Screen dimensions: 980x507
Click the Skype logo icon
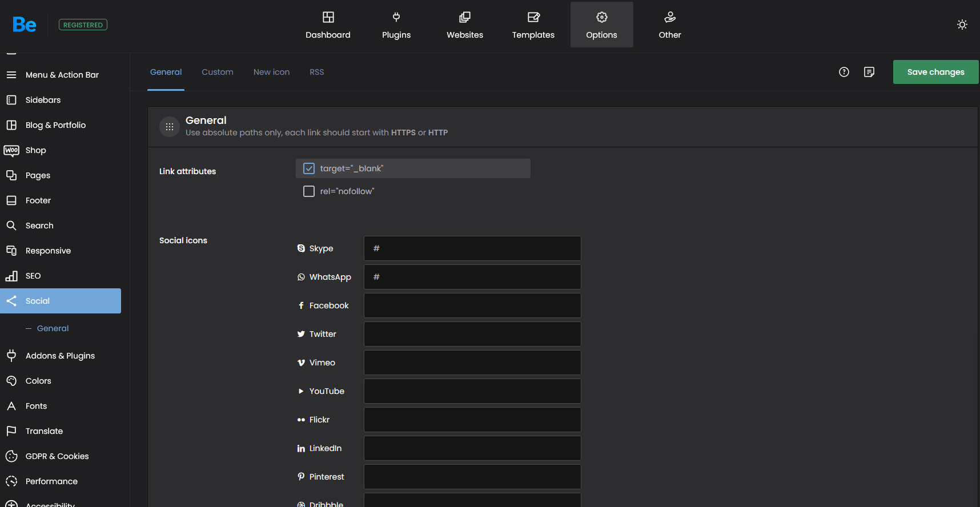coord(301,248)
